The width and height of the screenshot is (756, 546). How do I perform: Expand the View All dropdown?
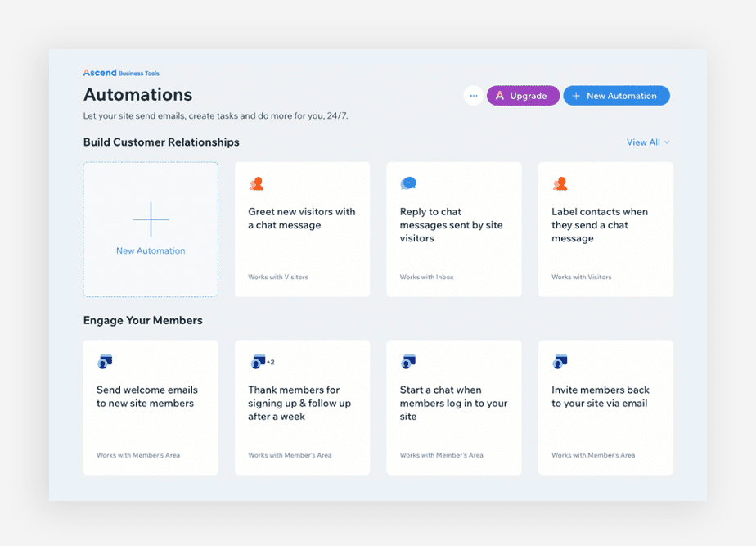[x=643, y=142]
